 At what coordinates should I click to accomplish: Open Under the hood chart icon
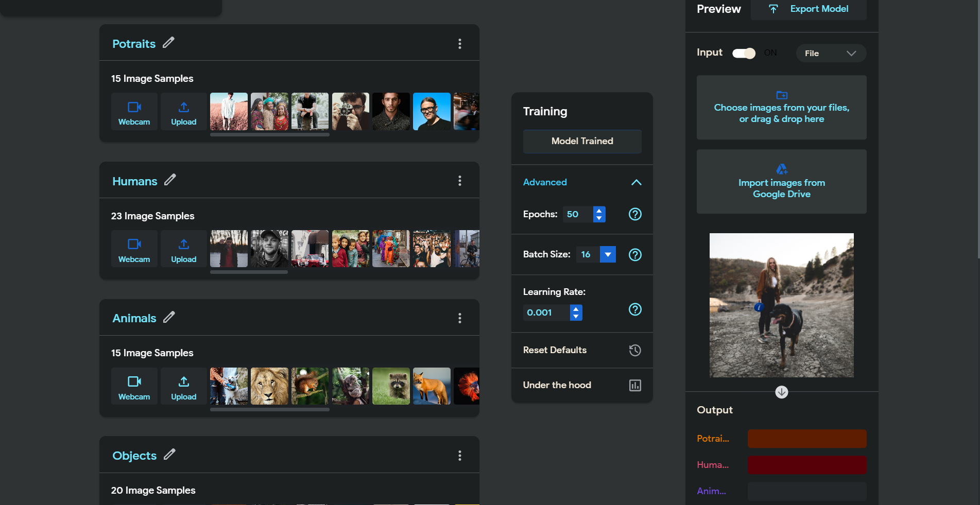click(x=635, y=386)
